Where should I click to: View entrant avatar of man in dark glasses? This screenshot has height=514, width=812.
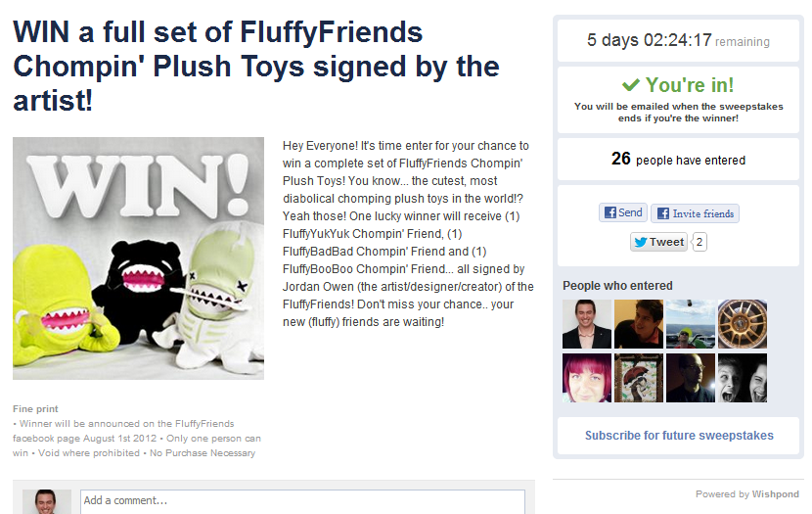coord(691,378)
